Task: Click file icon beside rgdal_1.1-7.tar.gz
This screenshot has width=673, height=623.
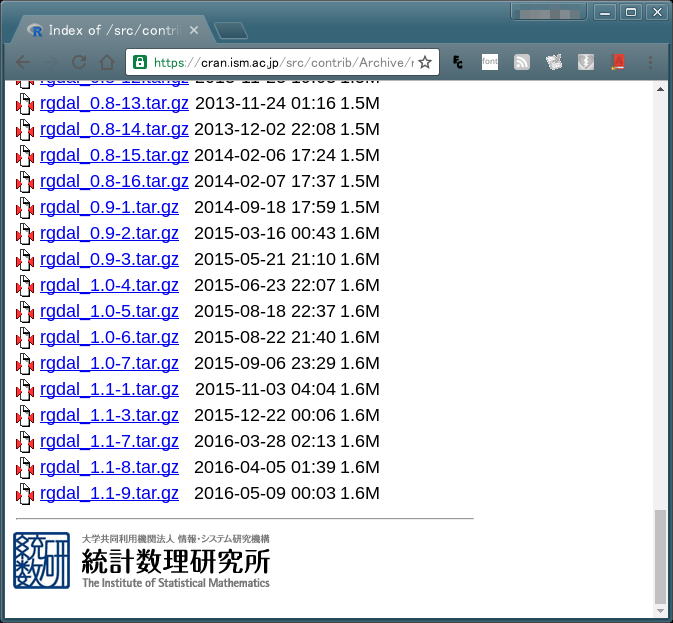Action: [25, 442]
